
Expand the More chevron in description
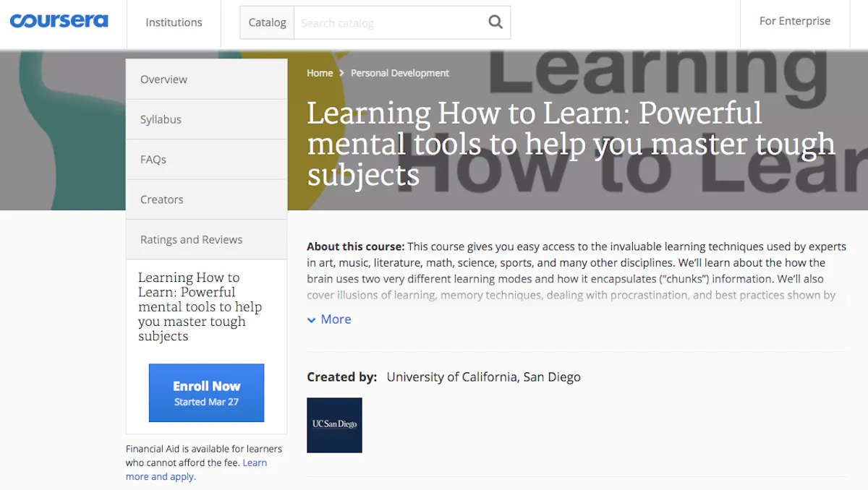click(312, 319)
